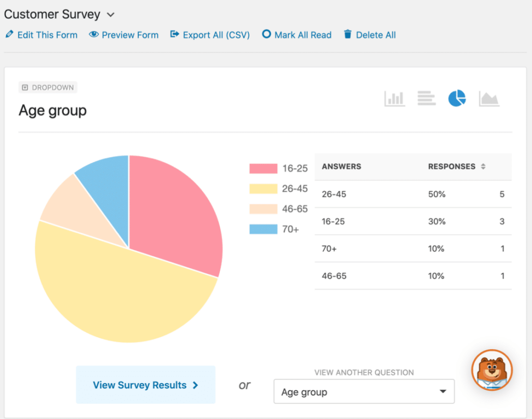The width and height of the screenshot is (532, 419).
Task: Click the Edit This Form pencil icon
Action: pyautogui.click(x=9, y=34)
